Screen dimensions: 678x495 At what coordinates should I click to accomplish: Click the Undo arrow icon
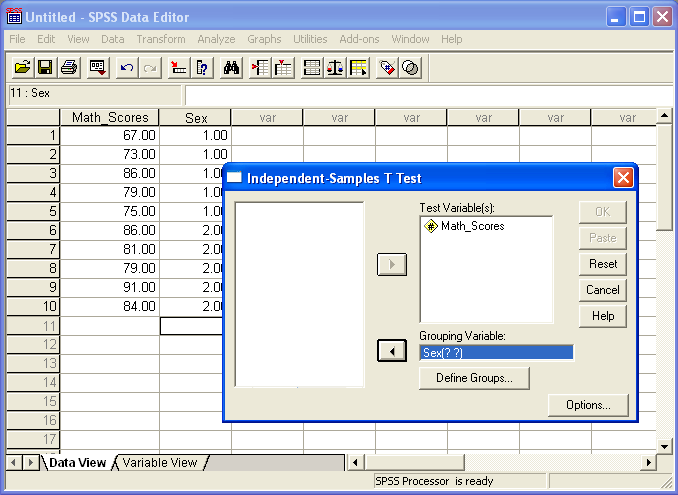click(127, 68)
